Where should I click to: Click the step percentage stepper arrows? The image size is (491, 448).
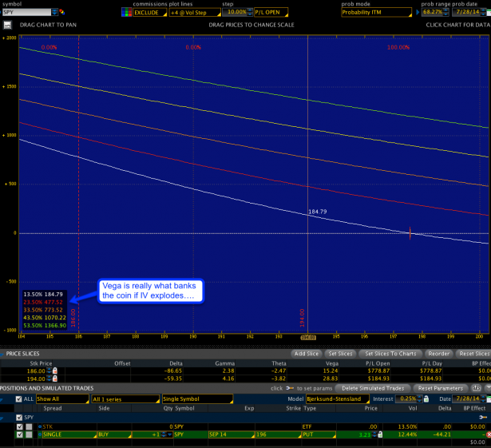(x=248, y=13)
